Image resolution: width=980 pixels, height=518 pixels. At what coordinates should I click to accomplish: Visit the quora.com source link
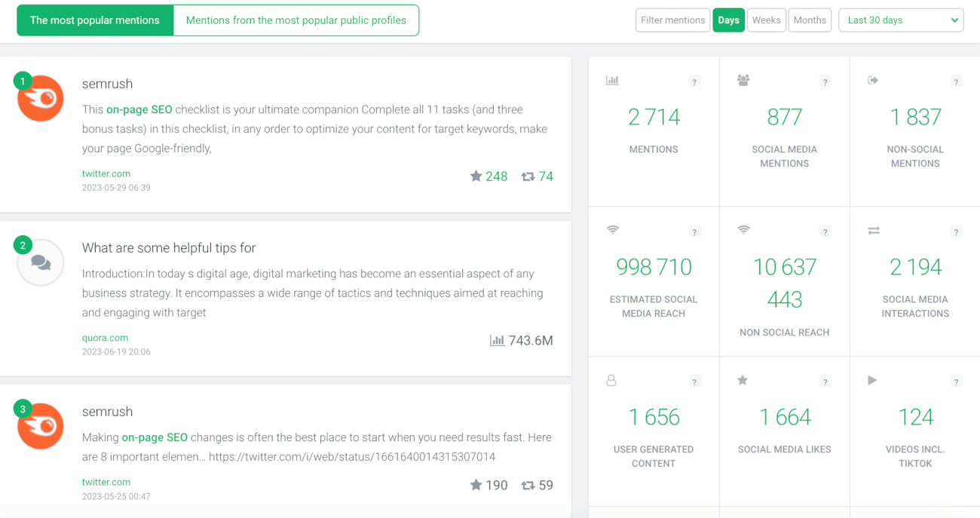pyautogui.click(x=105, y=337)
